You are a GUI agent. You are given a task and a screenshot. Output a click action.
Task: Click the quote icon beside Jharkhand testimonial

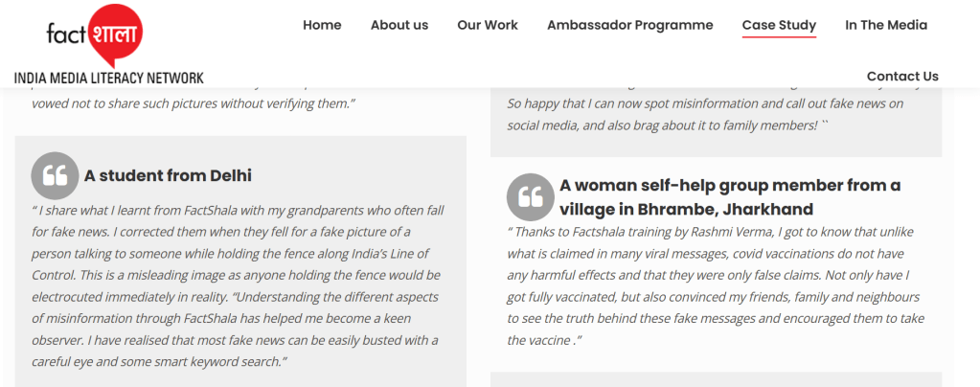530,196
